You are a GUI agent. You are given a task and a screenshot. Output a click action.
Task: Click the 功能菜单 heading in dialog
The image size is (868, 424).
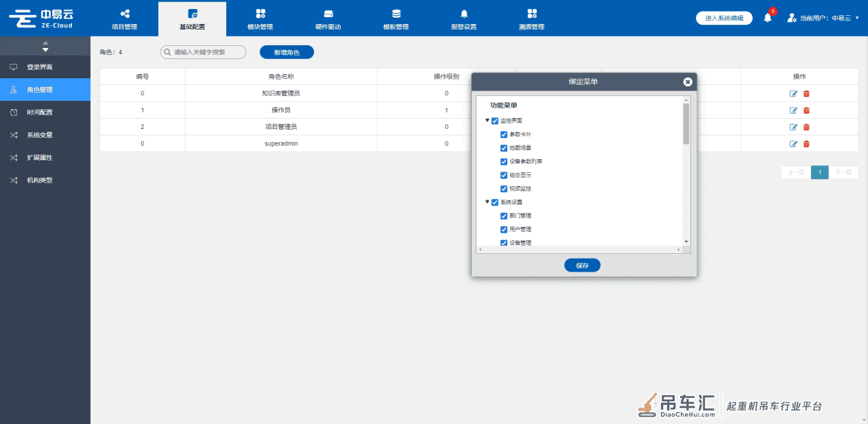point(503,106)
